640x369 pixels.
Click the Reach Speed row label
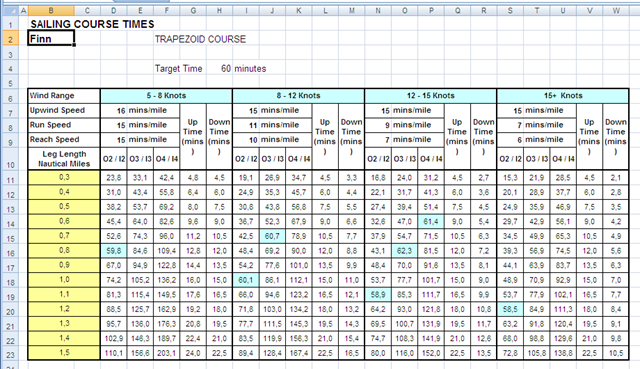coord(64,140)
